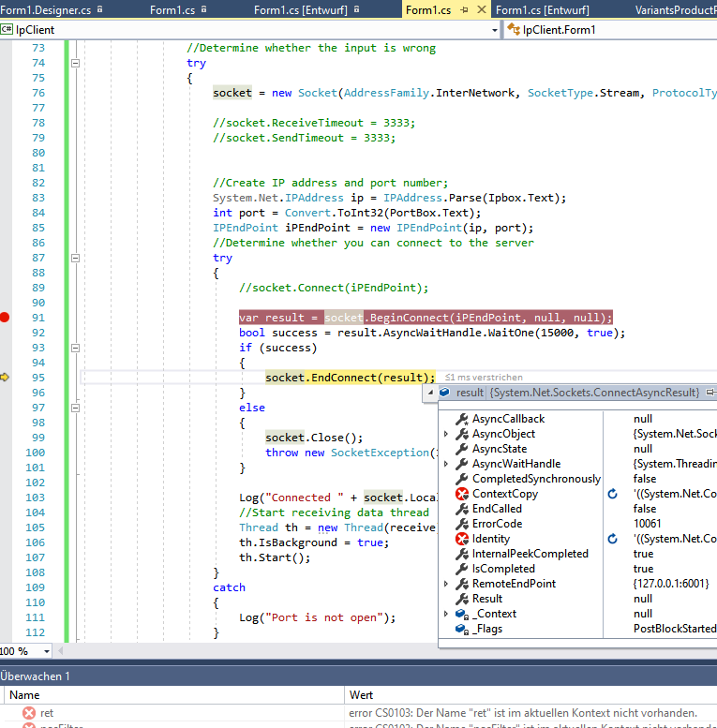The height and width of the screenshot is (728, 717).
Task: Expand the RemoteEndPoint property
Action: coord(446,584)
